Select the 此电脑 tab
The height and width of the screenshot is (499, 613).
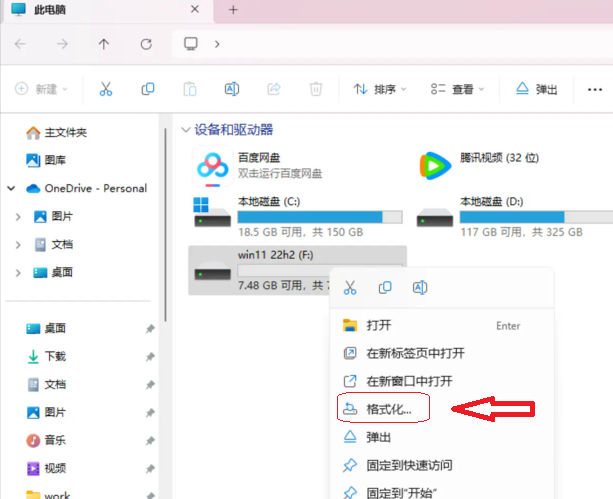click(x=106, y=10)
